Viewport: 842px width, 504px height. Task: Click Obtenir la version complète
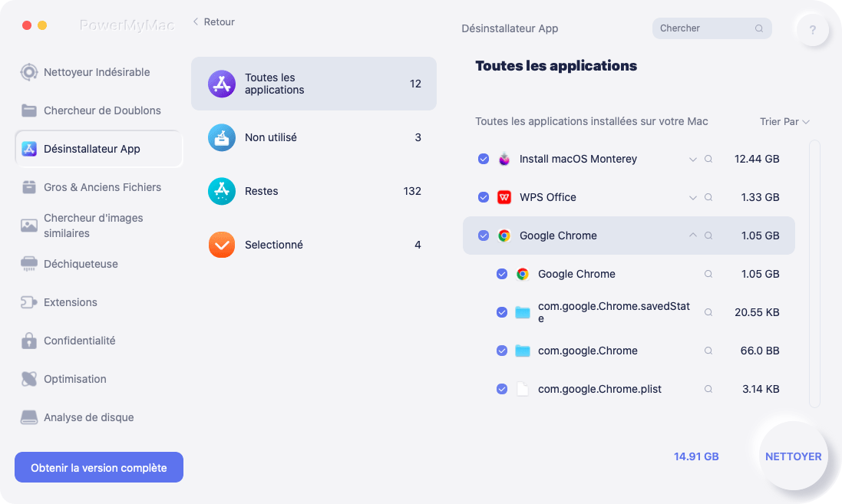[x=99, y=467]
